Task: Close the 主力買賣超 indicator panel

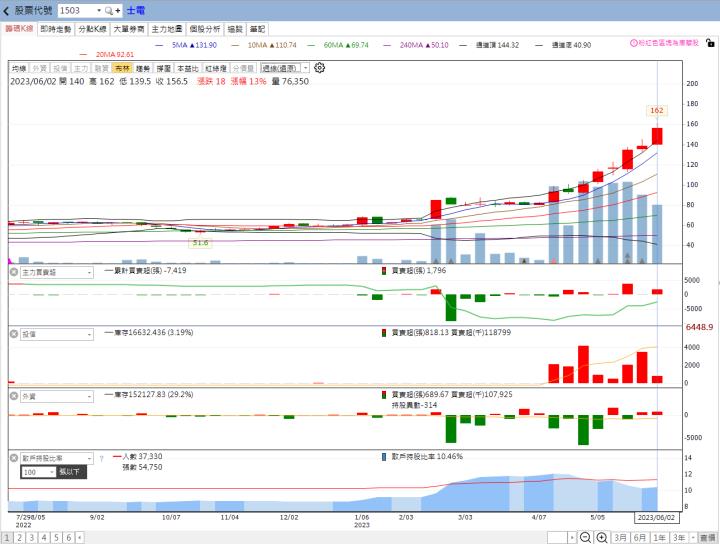Action: pos(14,272)
